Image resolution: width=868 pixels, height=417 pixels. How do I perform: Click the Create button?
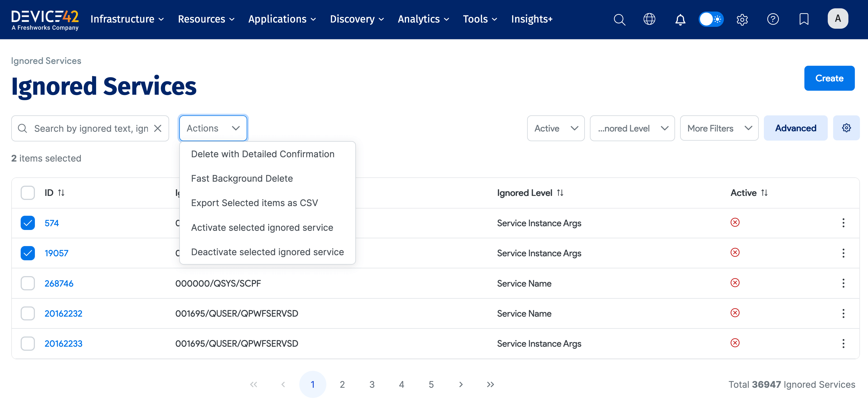point(829,78)
